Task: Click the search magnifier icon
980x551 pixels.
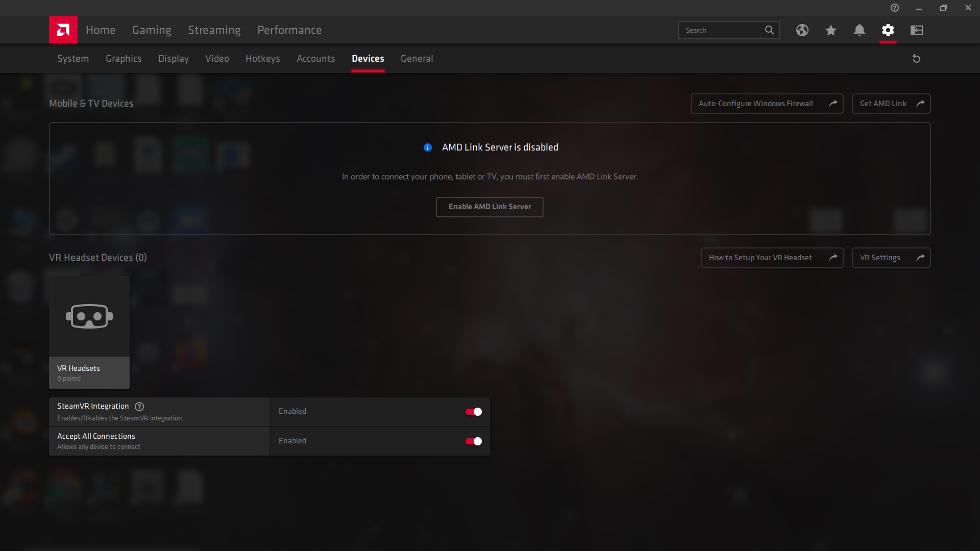Action: click(x=769, y=30)
